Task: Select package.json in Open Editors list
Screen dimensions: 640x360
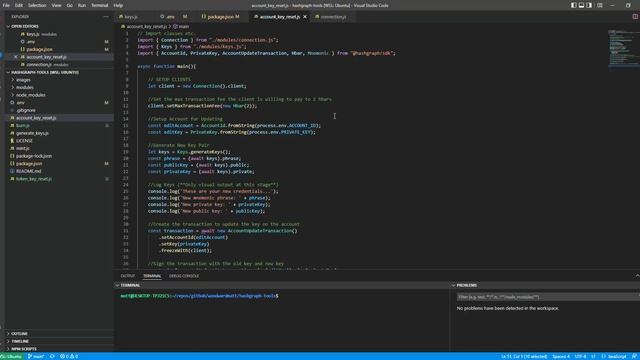Action: pos(40,49)
